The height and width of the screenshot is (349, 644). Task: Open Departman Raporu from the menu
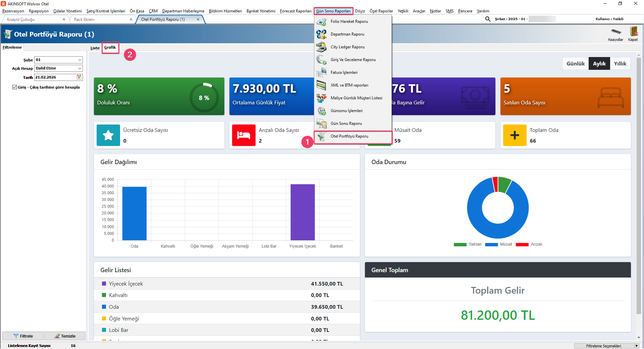347,34
